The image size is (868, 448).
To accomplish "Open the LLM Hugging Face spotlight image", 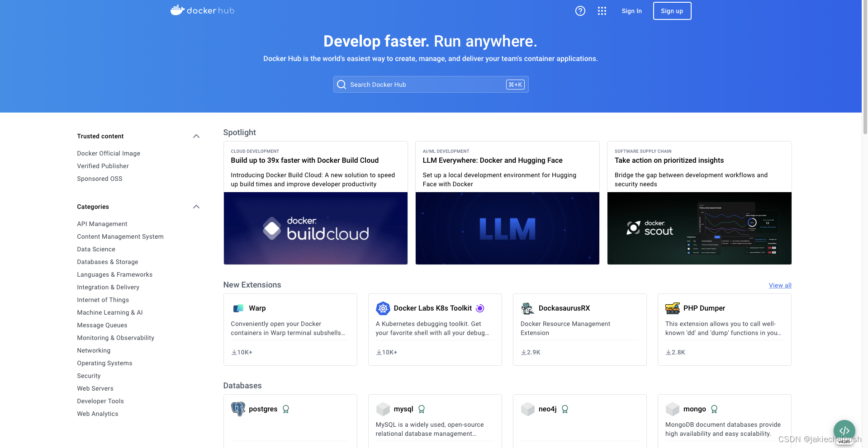I will coord(508,228).
